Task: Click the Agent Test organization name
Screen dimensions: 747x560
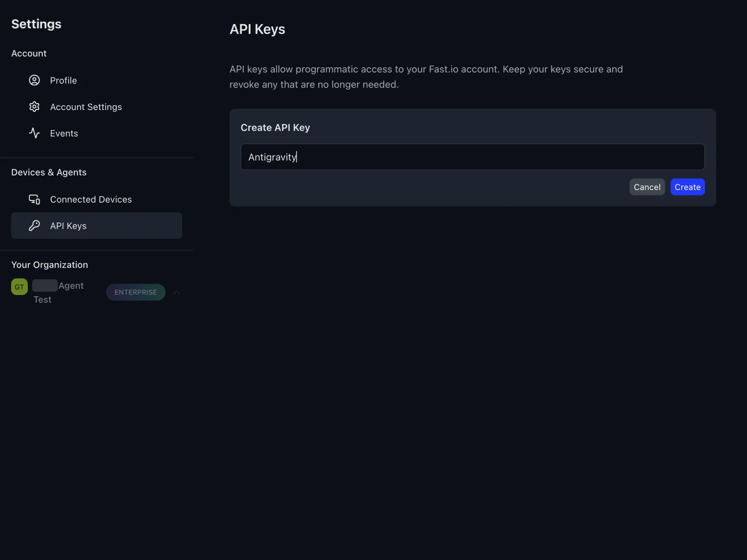Action: click(58, 292)
